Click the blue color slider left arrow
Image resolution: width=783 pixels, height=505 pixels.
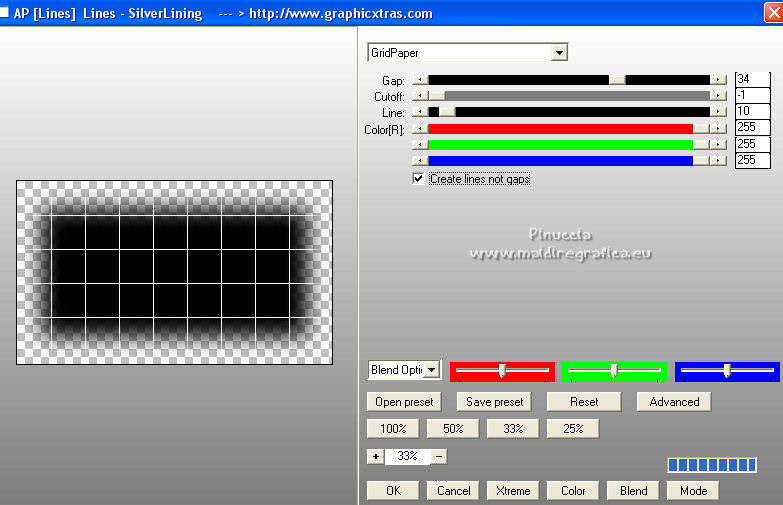point(420,161)
